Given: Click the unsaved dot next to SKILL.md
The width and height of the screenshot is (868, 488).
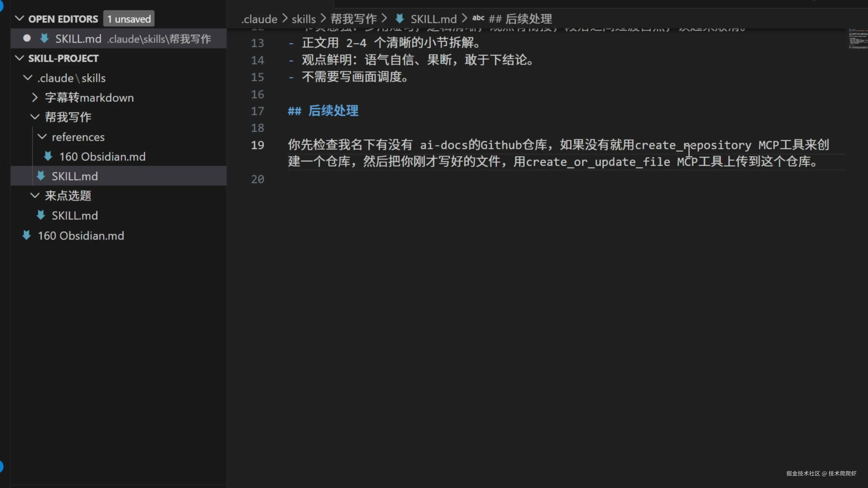Looking at the screenshot, I should [x=27, y=38].
